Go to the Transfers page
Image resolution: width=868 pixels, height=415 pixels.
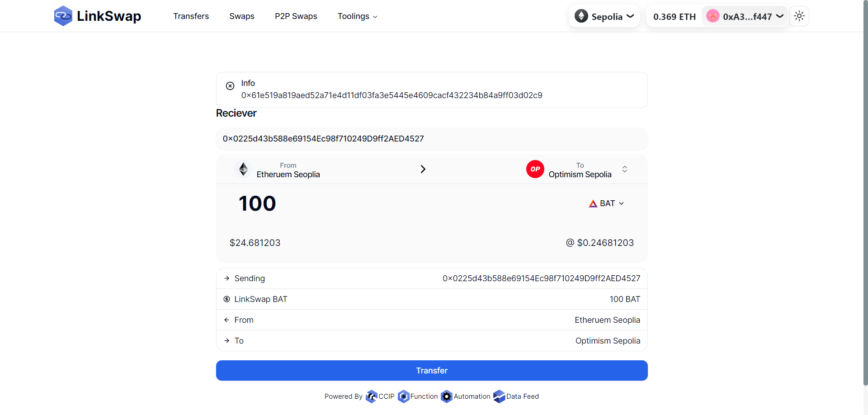[x=191, y=16]
